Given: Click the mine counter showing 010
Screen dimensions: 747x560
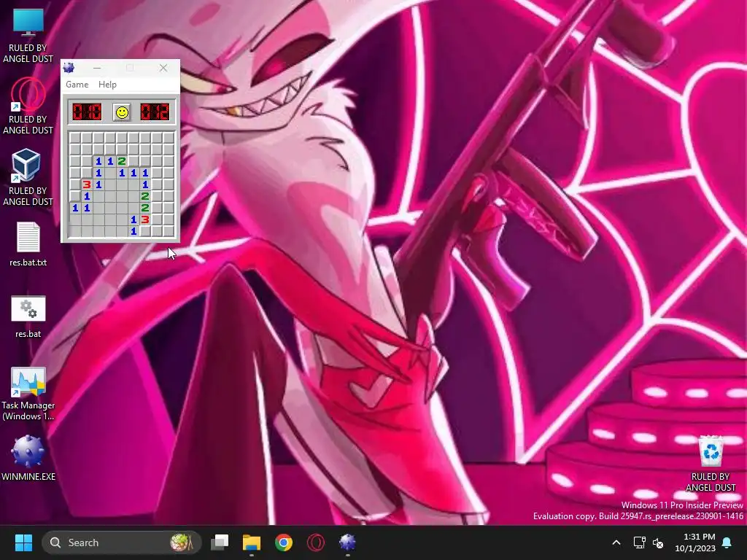Looking at the screenshot, I should click(87, 112).
